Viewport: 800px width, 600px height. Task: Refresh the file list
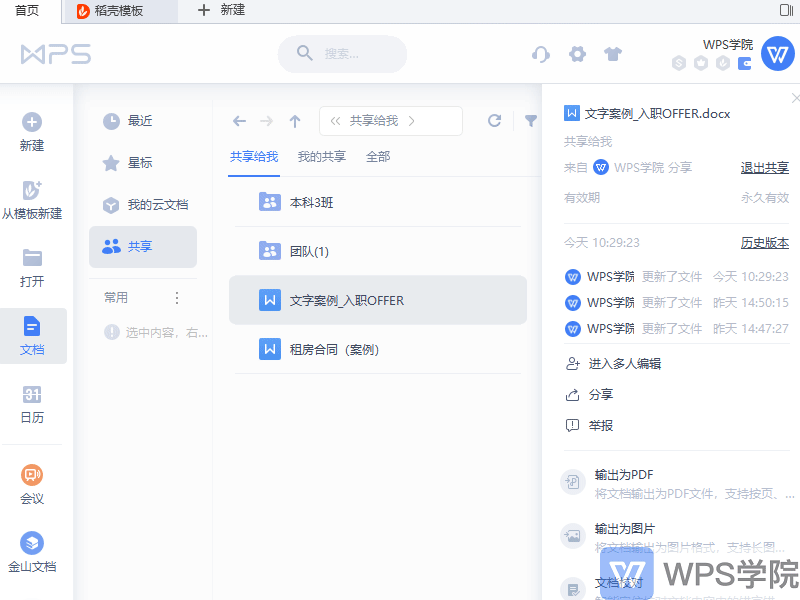click(494, 120)
